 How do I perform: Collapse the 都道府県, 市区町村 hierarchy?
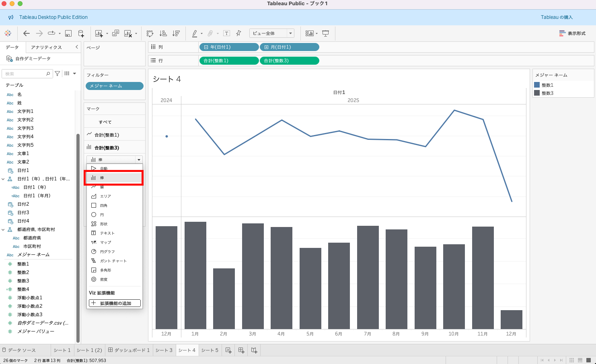tap(3, 230)
